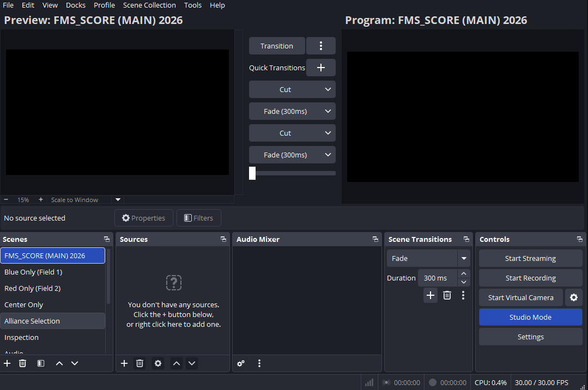
Task: Expand the Fade scene transition dropdown
Action: (x=464, y=258)
